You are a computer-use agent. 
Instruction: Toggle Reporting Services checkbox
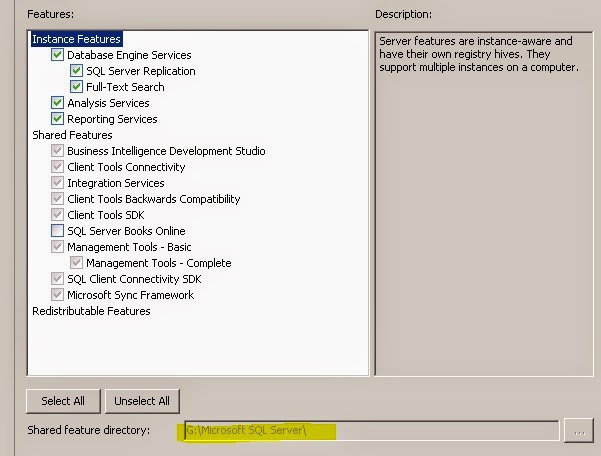coord(57,119)
